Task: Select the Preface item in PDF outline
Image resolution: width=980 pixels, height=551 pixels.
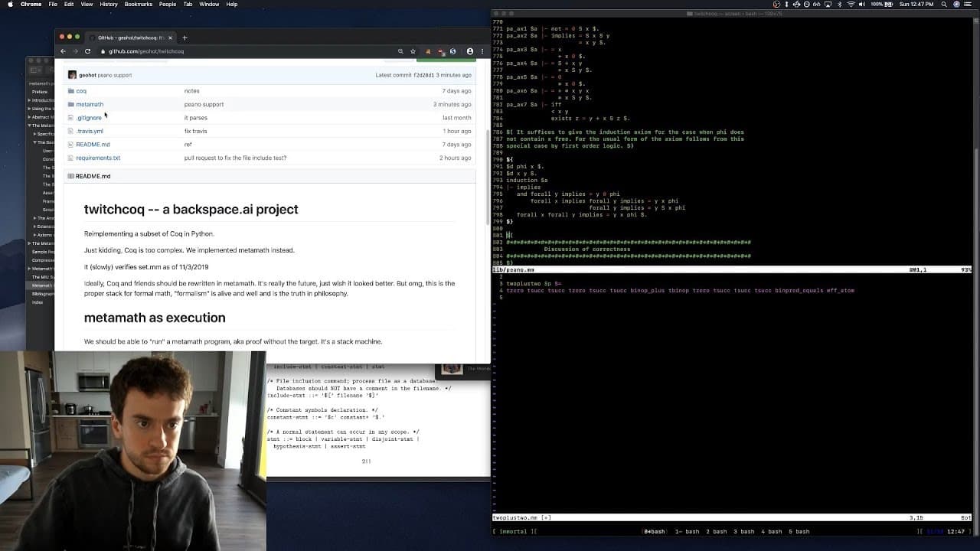Action: coord(39,92)
